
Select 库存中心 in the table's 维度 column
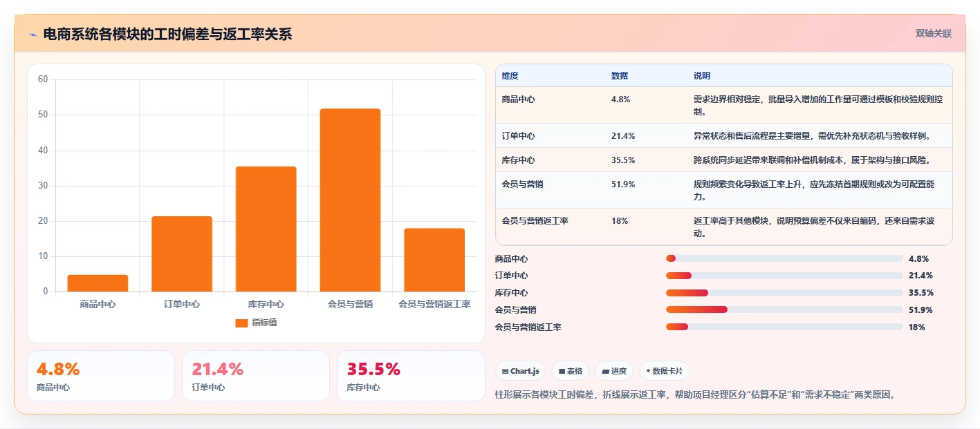(x=519, y=160)
